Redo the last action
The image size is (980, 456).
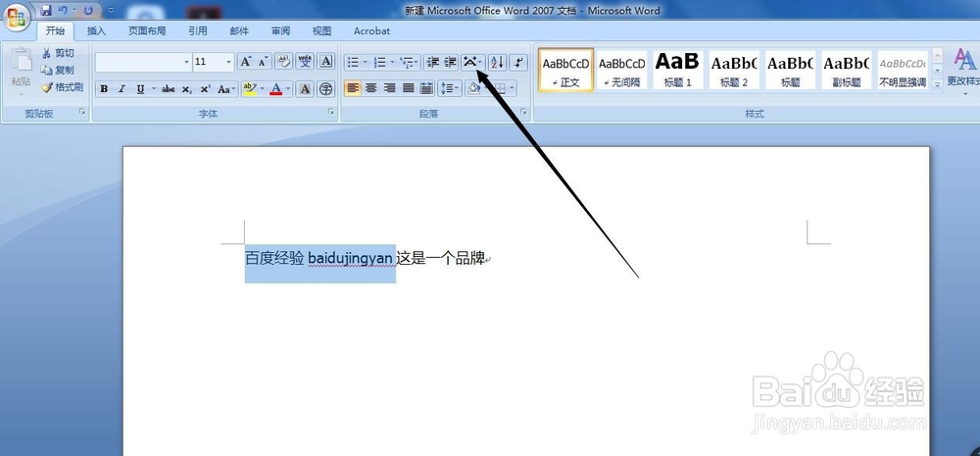click(x=89, y=11)
